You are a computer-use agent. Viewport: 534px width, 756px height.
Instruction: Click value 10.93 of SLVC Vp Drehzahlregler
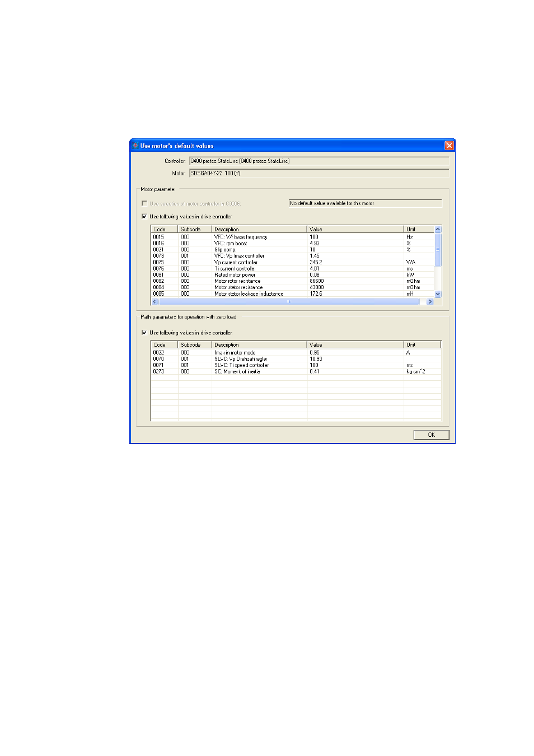[316, 359]
